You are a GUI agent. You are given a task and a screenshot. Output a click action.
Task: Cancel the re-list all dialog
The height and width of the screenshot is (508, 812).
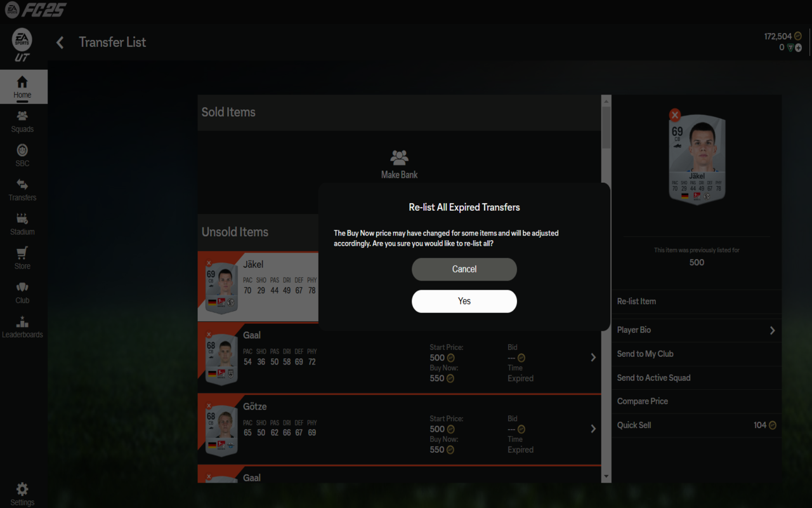(464, 269)
